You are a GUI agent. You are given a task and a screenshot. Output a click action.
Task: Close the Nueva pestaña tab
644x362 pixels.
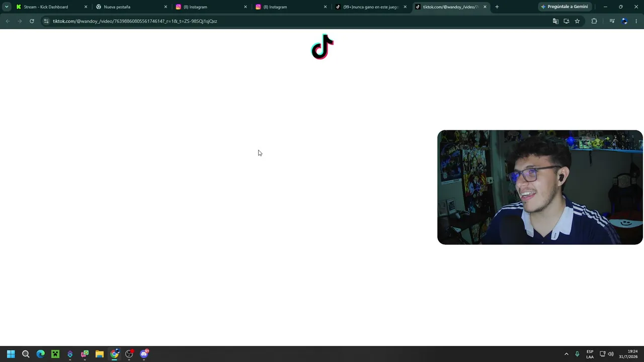(166, 7)
